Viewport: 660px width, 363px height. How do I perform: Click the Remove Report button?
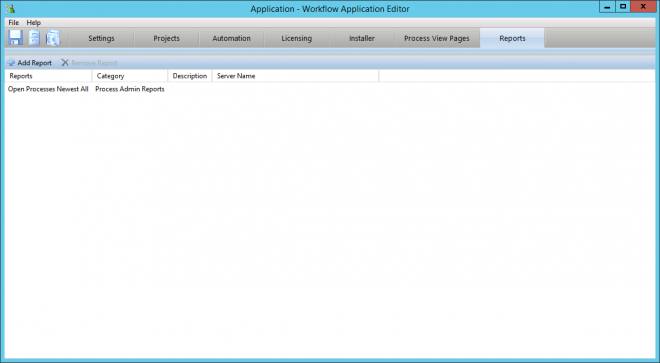click(89, 63)
